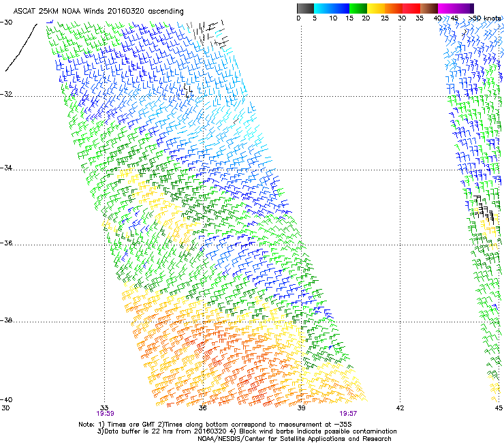Click the magenta-purple 40-50 knots legend band
The height and width of the screenshot is (443, 504).
[456, 8]
